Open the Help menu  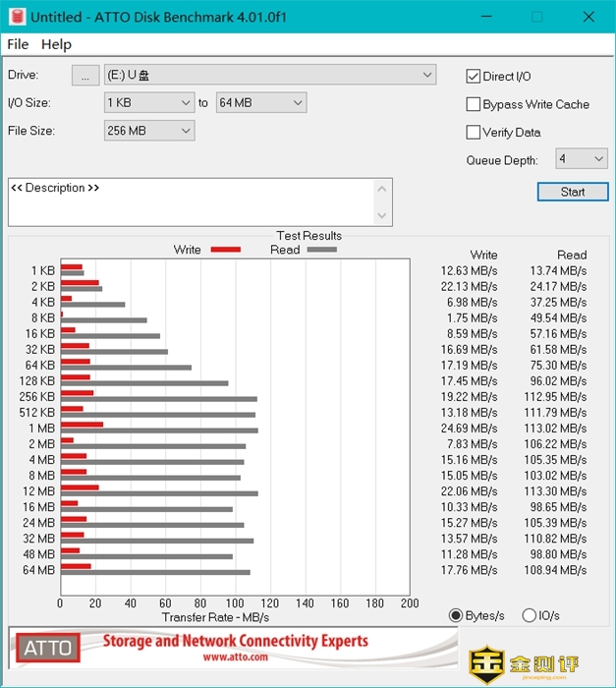(56, 44)
